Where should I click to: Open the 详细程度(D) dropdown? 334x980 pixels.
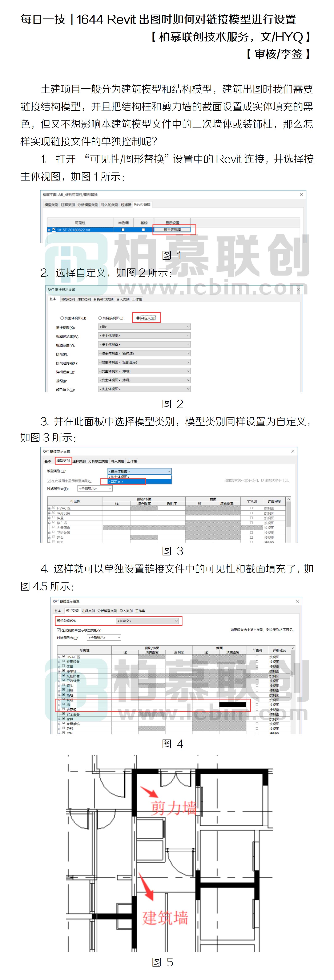(144, 371)
